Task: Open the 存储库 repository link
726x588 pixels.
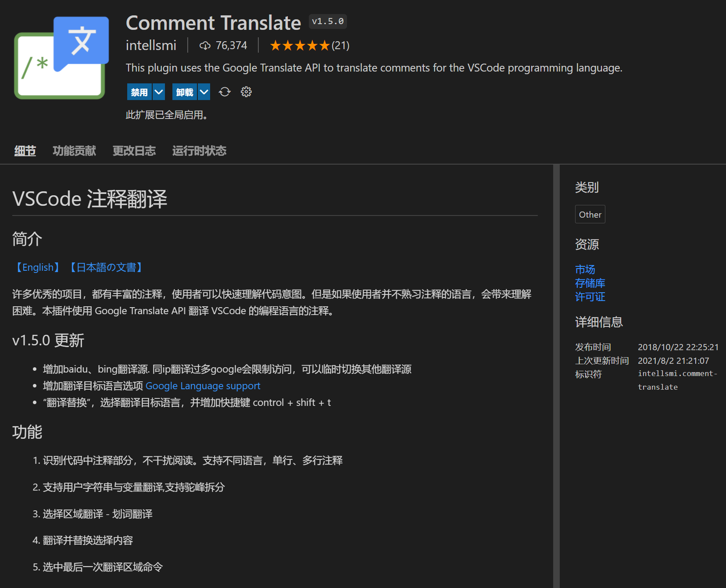Action: [x=590, y=283]
